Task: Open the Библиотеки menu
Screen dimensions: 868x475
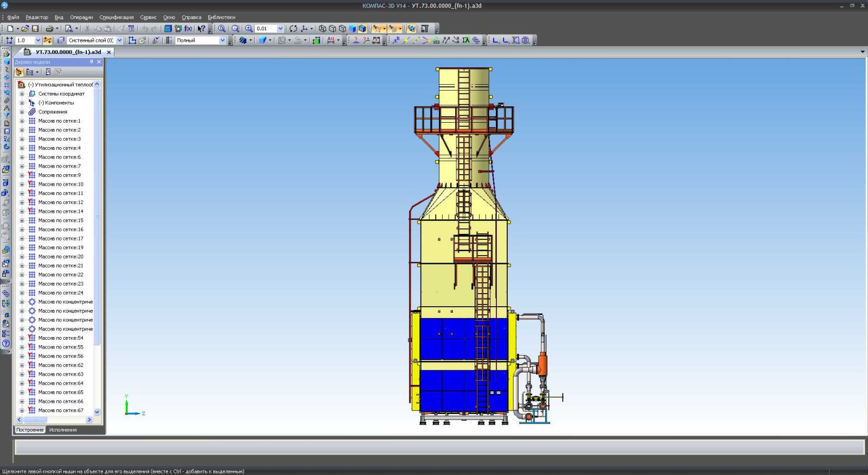Action: point(221,17)
